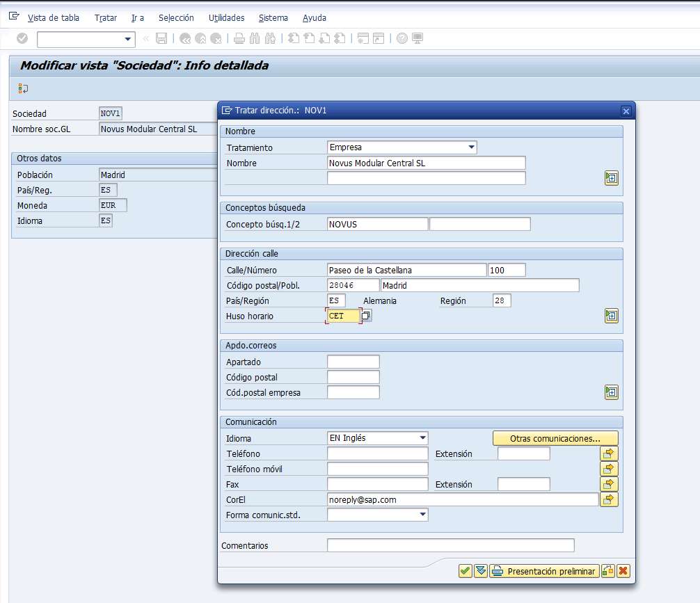This screenshot has height=603, width=700.
Task: Click the Concepto búsq. field containing NOVUS
Action: (x=378, y=224)
